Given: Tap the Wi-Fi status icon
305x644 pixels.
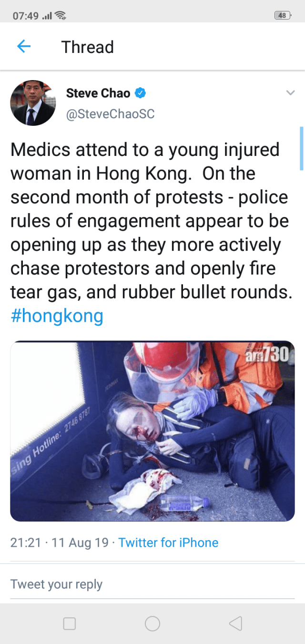Looking at the screenshot, I should pos(60,16).
